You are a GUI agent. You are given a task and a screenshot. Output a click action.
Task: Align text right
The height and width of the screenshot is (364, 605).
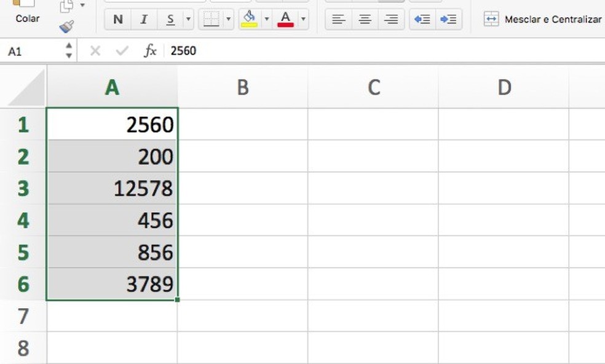pyautogui.click(x=391, y=19)
